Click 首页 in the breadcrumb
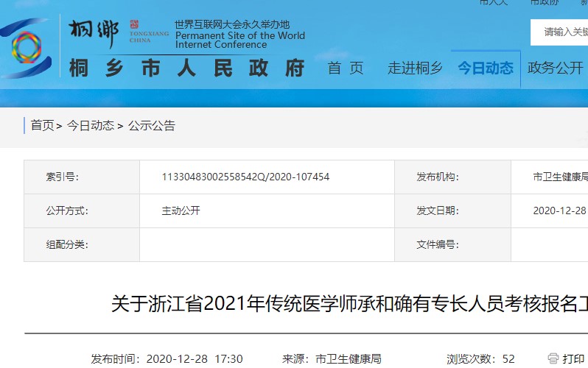This screenshot has height=368, width=588. coord(42,126)
